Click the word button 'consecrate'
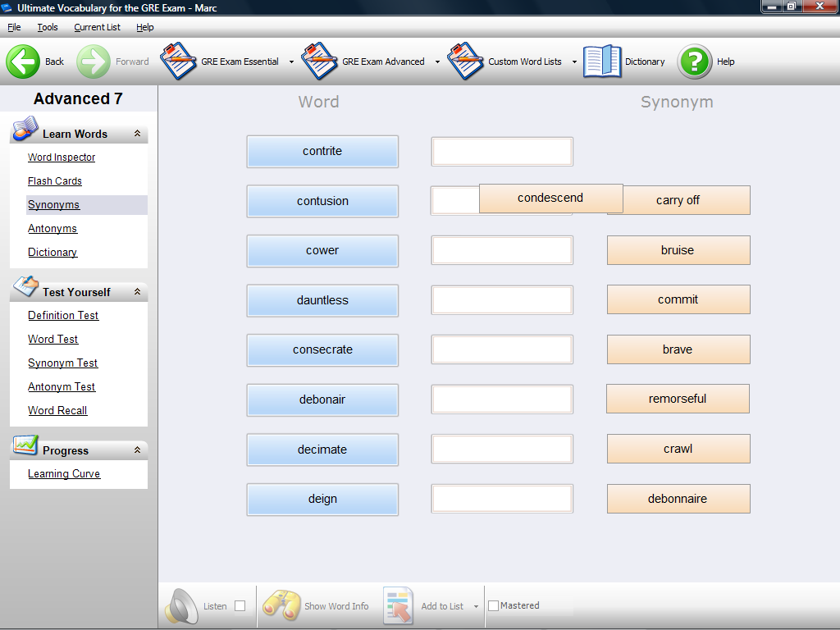Image resolution: width=840 pixels, height=630 pixels. pyautogui.click(x=322, y=349)
